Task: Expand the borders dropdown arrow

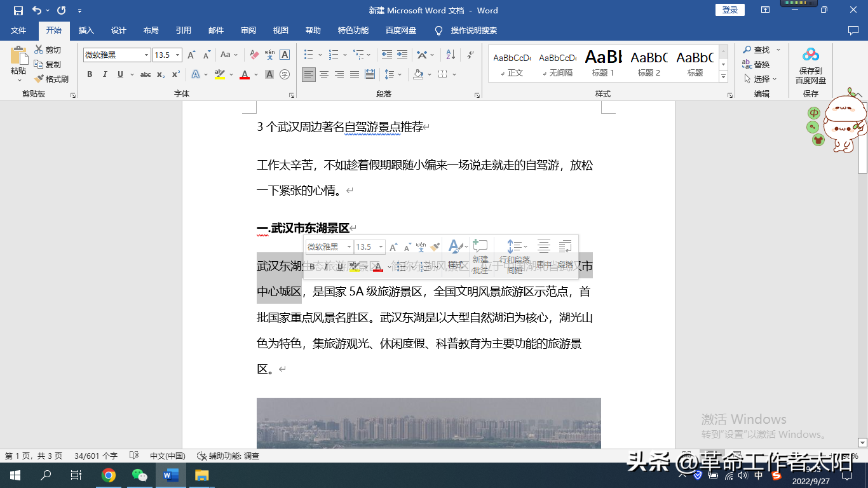Action: [455, 74]
